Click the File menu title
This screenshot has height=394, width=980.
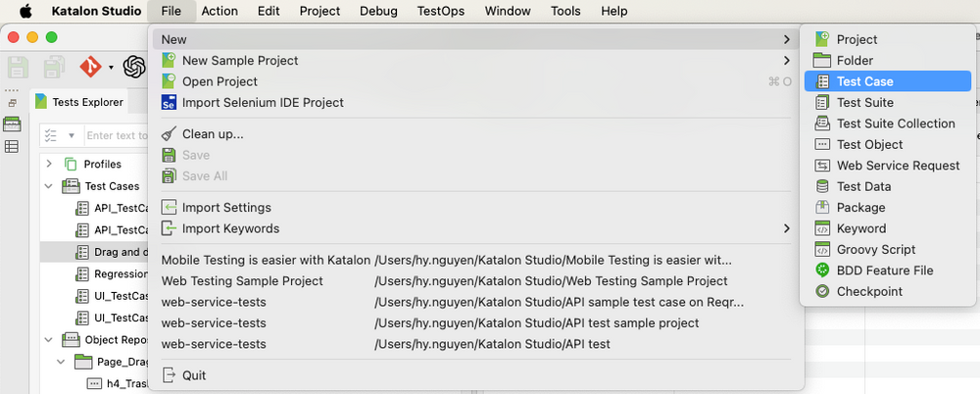tap(171, 11)
